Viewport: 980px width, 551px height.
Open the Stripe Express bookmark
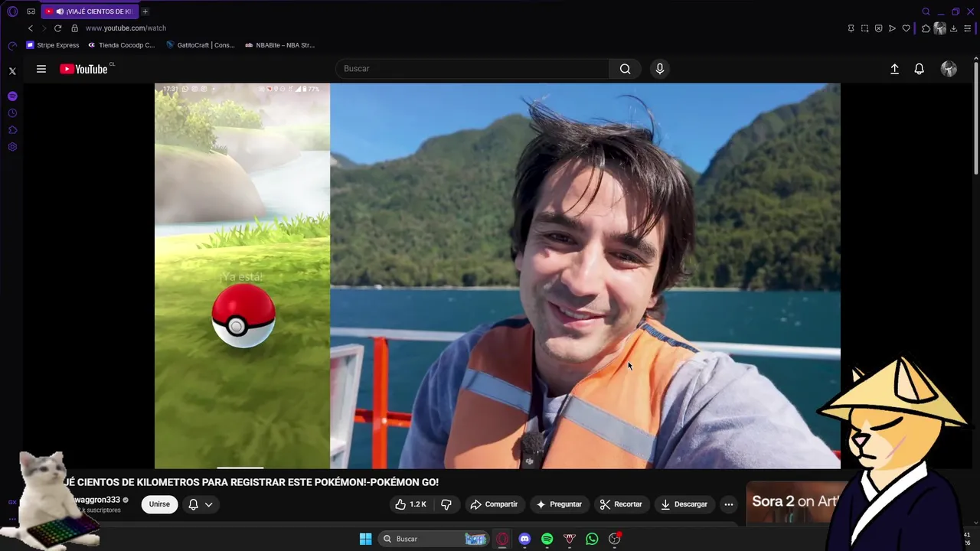[x=53, y=45]
